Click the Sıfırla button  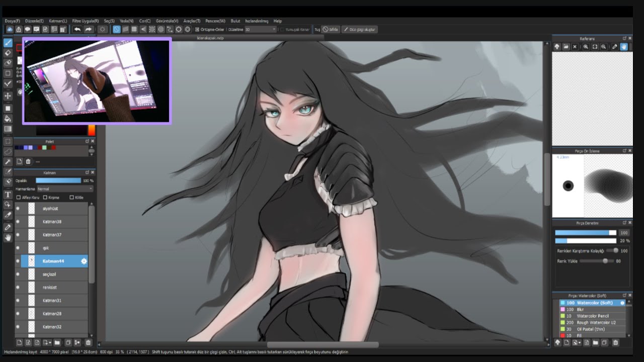[331, 30]
